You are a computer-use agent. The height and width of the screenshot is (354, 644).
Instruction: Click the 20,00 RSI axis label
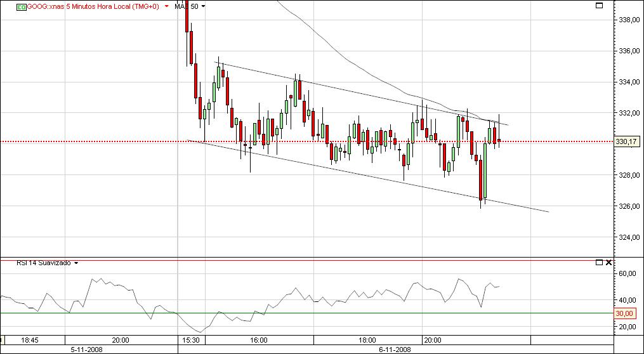click(627, 327)
